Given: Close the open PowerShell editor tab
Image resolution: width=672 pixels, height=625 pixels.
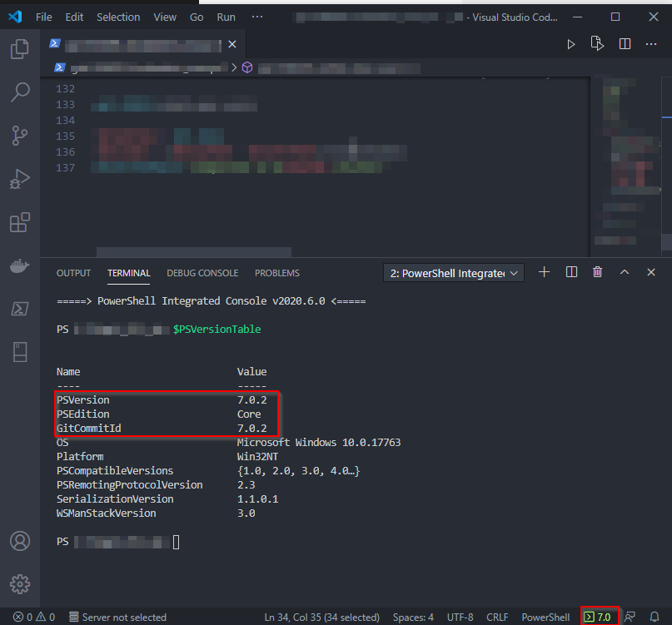Looking at the screenshot, I should (x=232, y=44).
